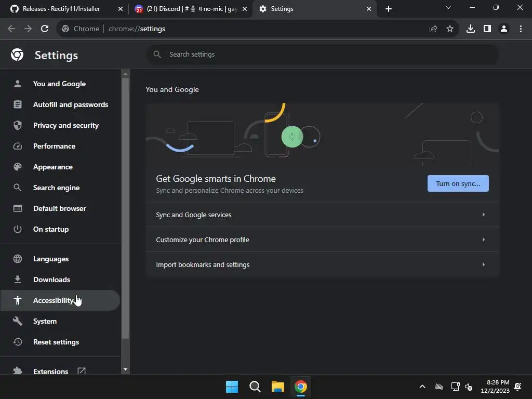Open the Downloads toolbar icon

(x=471, y=29)
